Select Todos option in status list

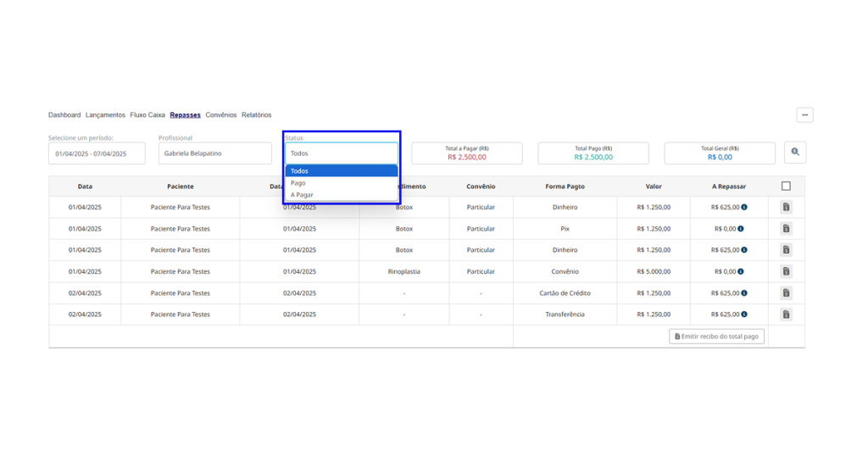tap(342, 171)
